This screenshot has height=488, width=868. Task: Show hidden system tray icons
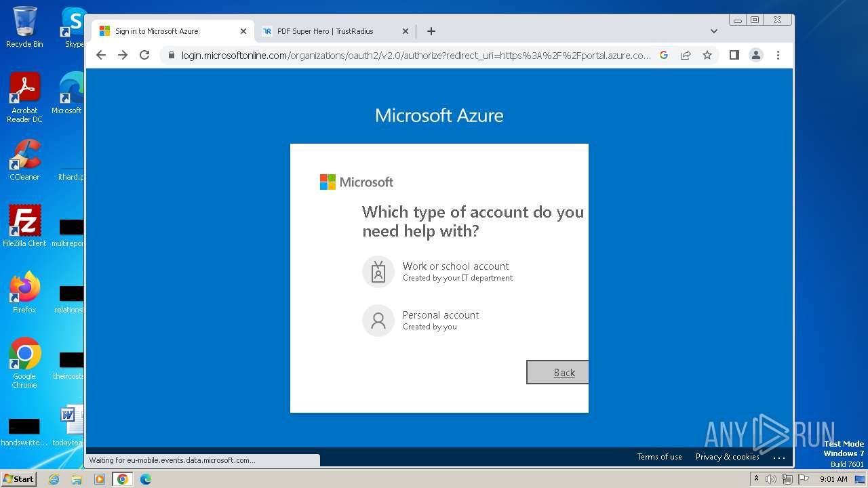tap(756, 479)
